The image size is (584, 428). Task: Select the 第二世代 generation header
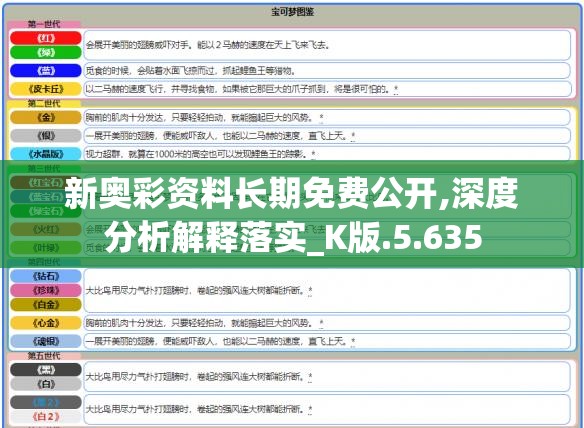tap(44, 103)
